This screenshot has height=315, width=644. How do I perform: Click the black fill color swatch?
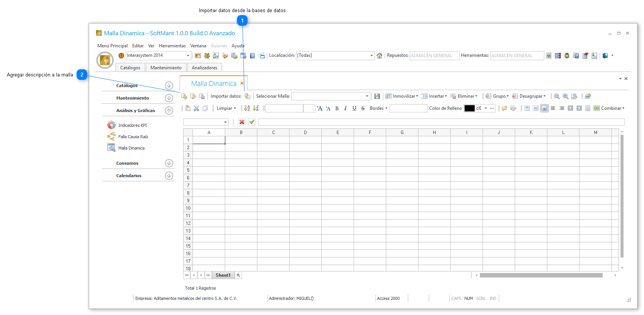pyautogui.click(x=469, y=108)
